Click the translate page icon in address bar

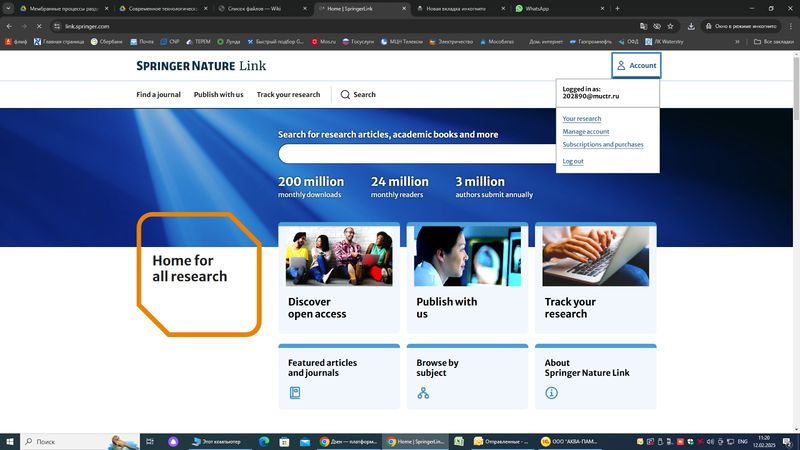[643, 26]
